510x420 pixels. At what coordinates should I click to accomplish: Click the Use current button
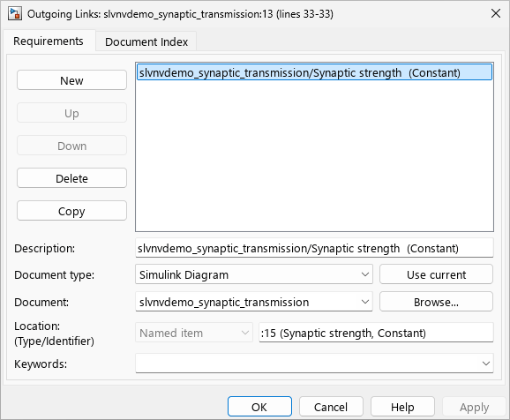pyautogui.click(x=436, y=274)
